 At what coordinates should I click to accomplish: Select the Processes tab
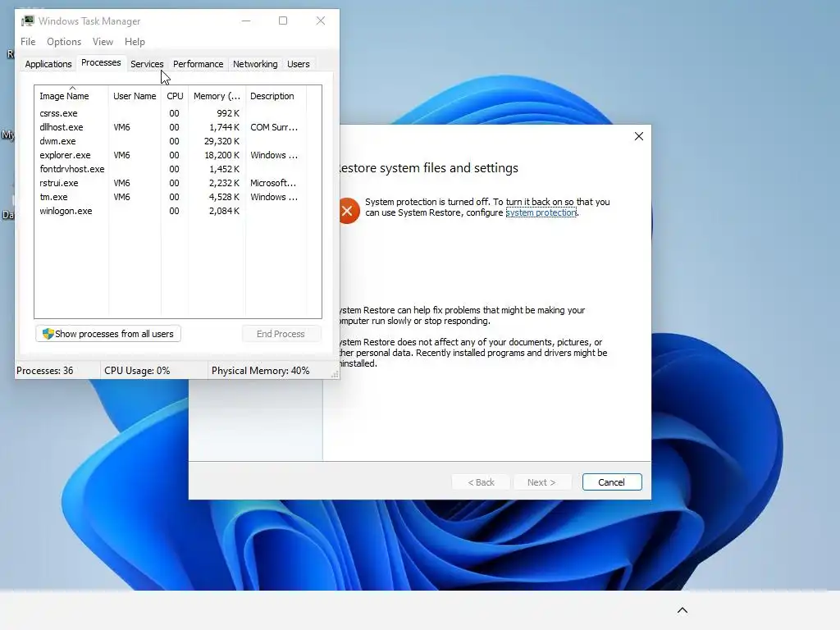pos(101,62)
